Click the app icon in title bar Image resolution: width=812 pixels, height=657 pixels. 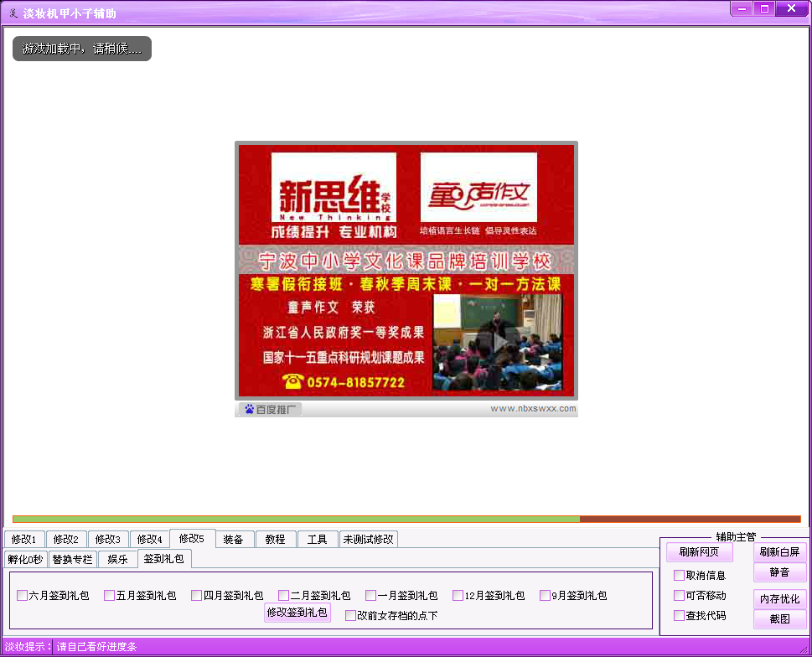pos(13,13)
